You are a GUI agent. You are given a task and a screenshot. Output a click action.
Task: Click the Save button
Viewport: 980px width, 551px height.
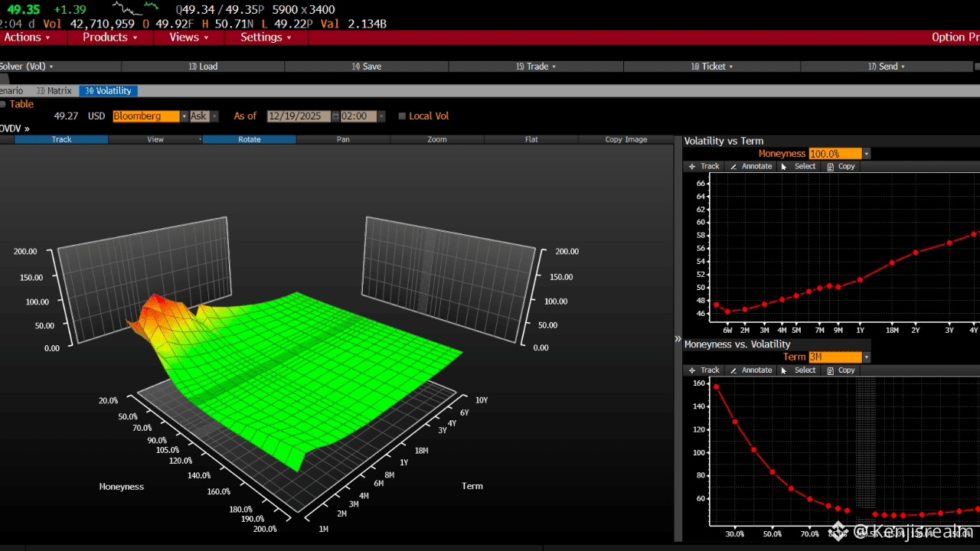pos(367,67)
